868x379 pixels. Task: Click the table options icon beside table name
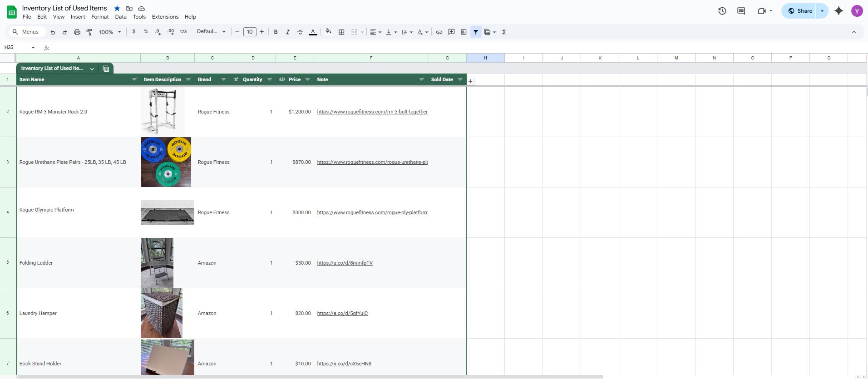tap(106, 69)
